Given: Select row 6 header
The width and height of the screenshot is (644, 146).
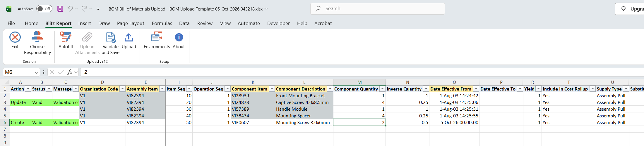Looking at the screenshot, I should (5, 123).
